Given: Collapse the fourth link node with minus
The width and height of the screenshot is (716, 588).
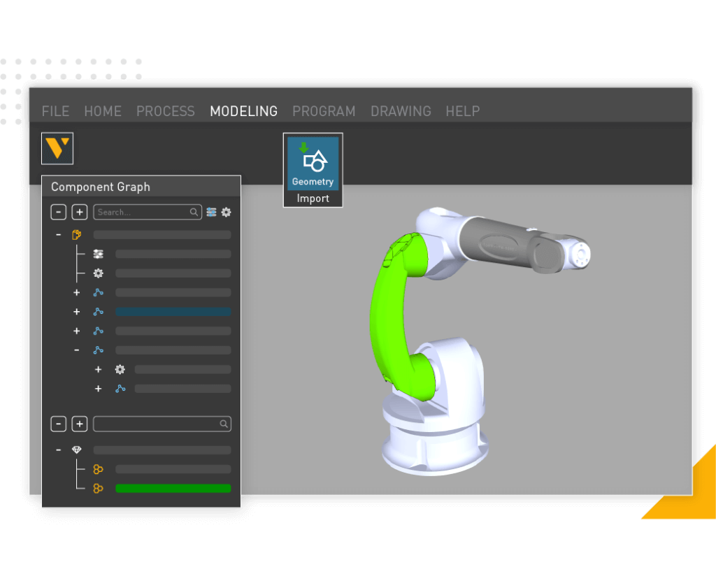Looking at the screenshot, I should coord(77,350).
